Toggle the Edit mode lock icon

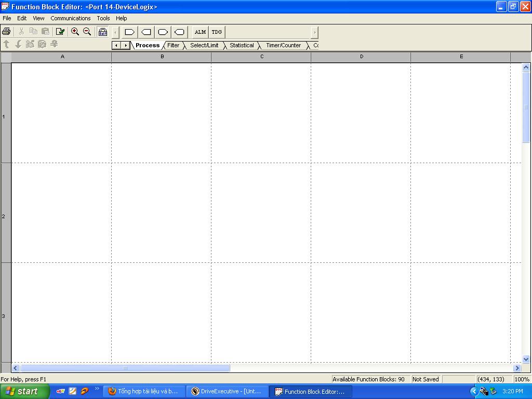click(102, 32)
